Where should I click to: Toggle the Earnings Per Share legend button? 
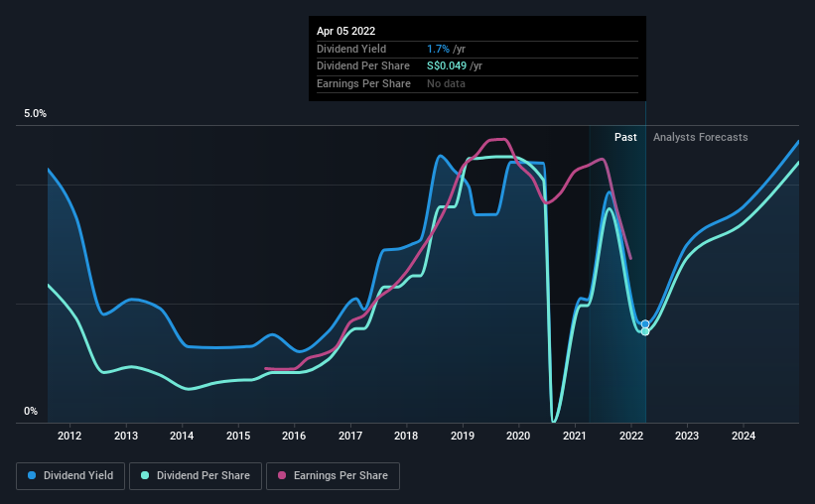(333, 475)
